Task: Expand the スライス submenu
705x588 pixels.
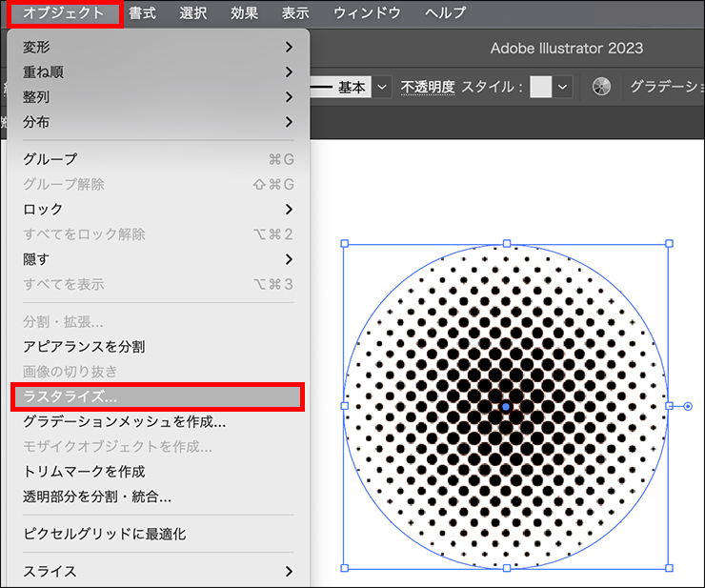Action: pyautogui.click(x=157, y=572)
